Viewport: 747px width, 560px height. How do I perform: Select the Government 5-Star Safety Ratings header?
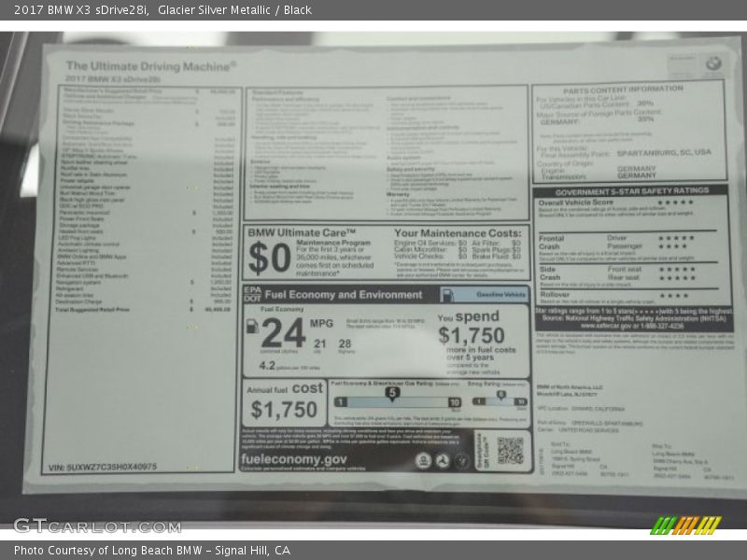630,191
